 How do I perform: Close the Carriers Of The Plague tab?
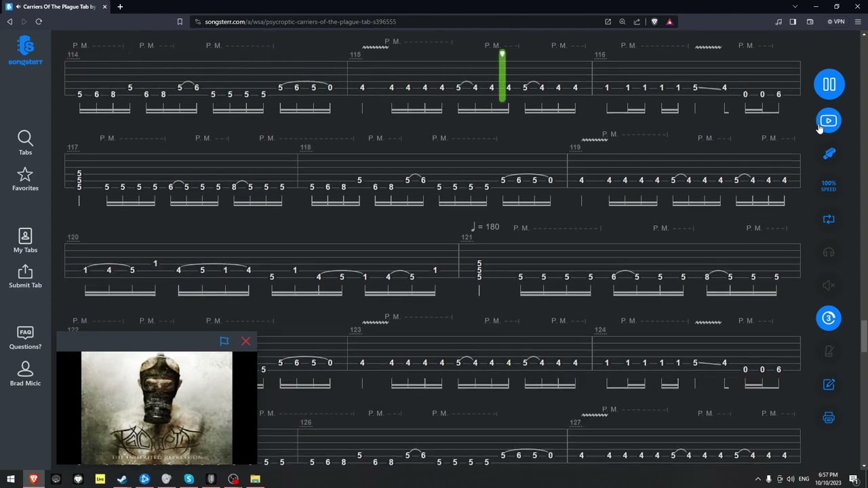pos(104,7)
